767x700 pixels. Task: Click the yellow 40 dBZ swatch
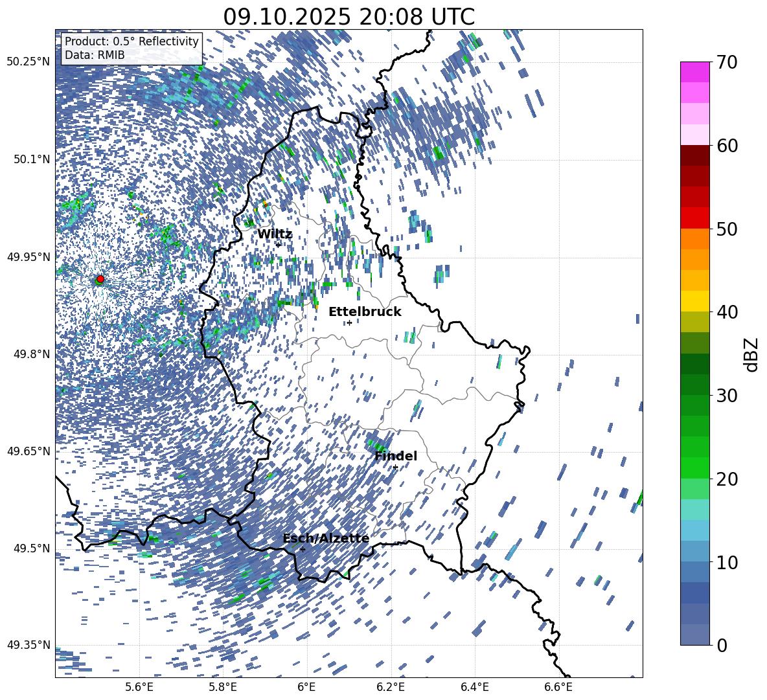tap(694, 302)
